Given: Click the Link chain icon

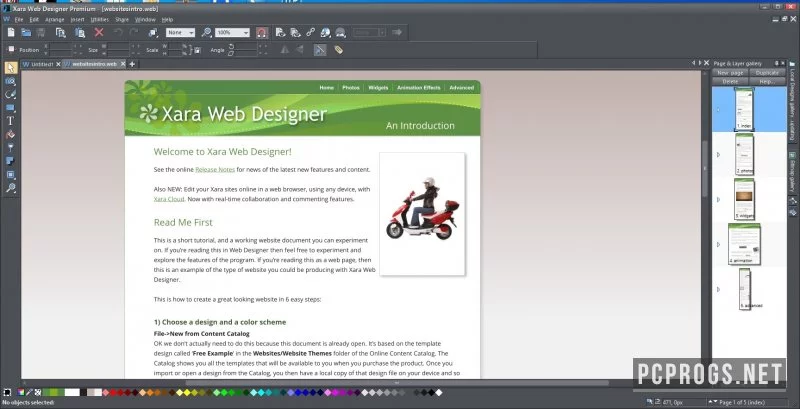Looking at the screenshot, I should 310,33.
